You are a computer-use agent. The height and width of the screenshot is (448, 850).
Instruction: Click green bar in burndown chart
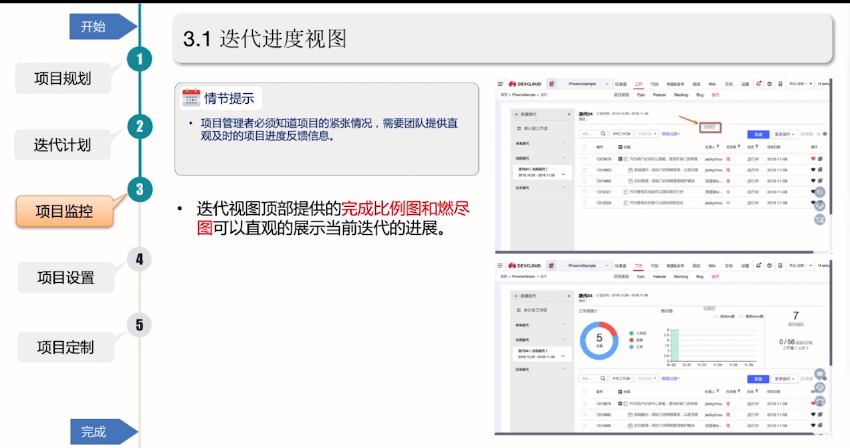[x=675, y=345]
